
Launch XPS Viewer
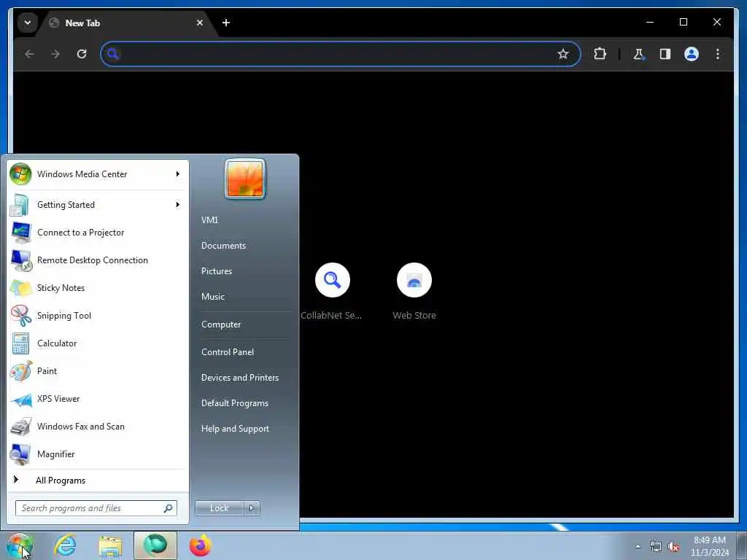98,399
